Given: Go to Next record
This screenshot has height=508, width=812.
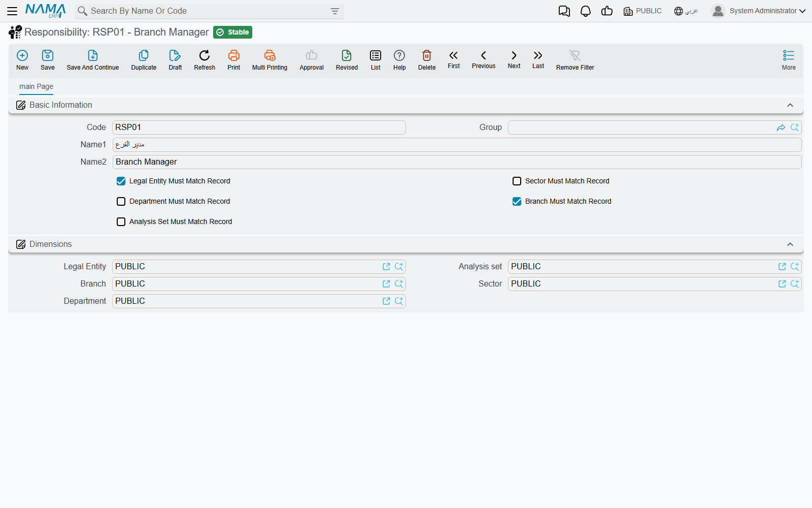Looking at the screenshot, I should click(x=514, y=59).
